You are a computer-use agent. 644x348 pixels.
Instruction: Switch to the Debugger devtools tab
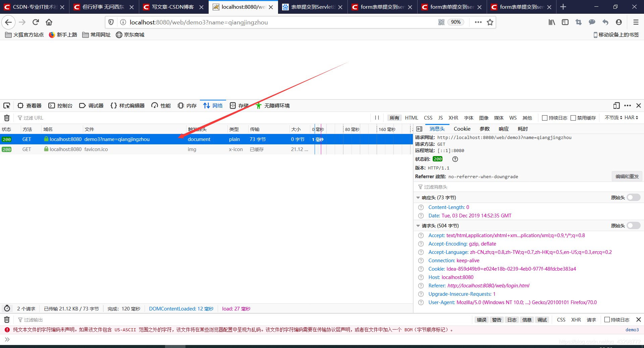point(91,106)
